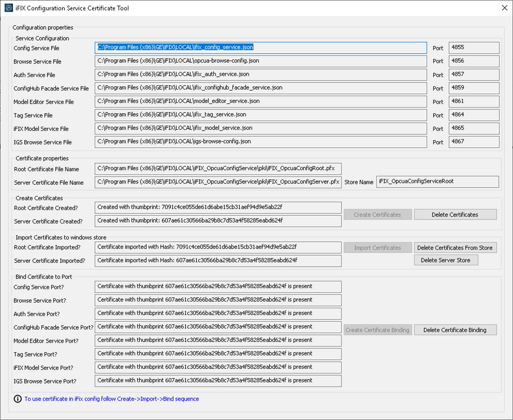Click the Auth Service Port binding status field

pos(218,313)
